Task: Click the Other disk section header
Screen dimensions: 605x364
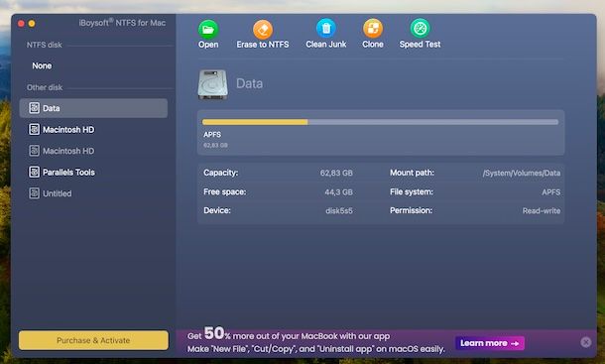Action: coord(45,87)
